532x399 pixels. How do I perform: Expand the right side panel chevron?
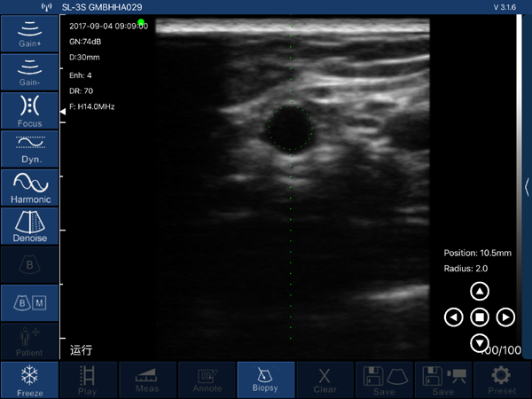pyautogui.click(x=527, y=187)
